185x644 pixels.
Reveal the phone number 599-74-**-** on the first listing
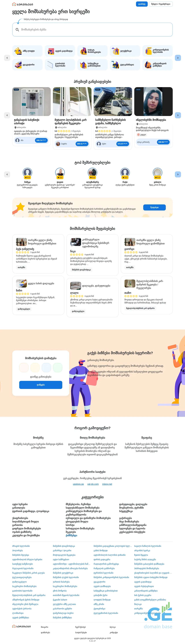point(41,140)
